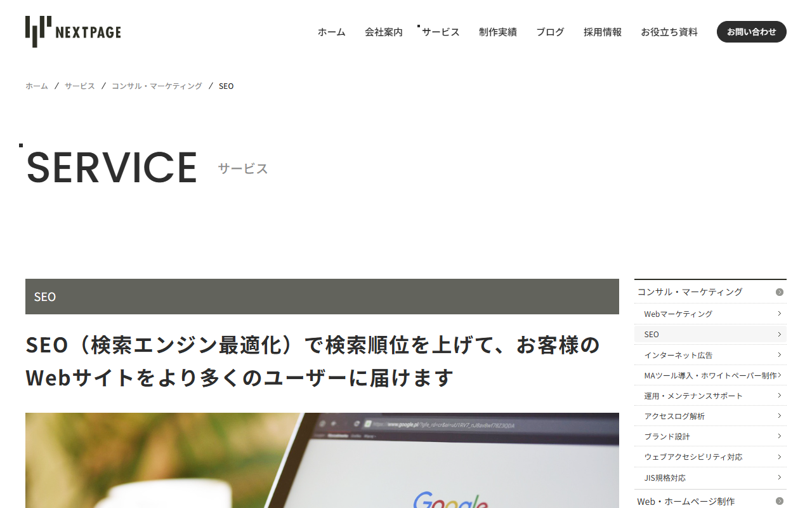The height and width of the screenshot is (508, 812).
Task: Select MAツール導入・ホワイトペーパー制作 in the sidebar
Action: tap(707, 375)
